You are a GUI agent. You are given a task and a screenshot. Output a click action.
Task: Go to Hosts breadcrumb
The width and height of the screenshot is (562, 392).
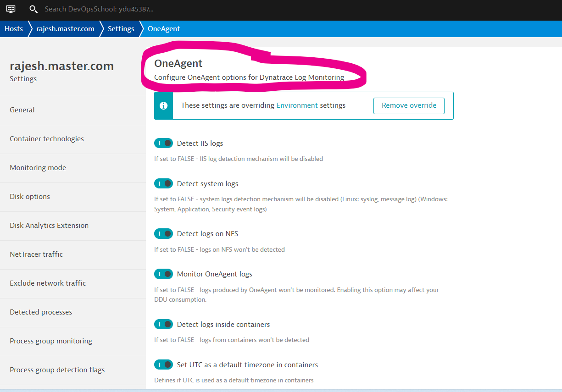pos(14,29)
